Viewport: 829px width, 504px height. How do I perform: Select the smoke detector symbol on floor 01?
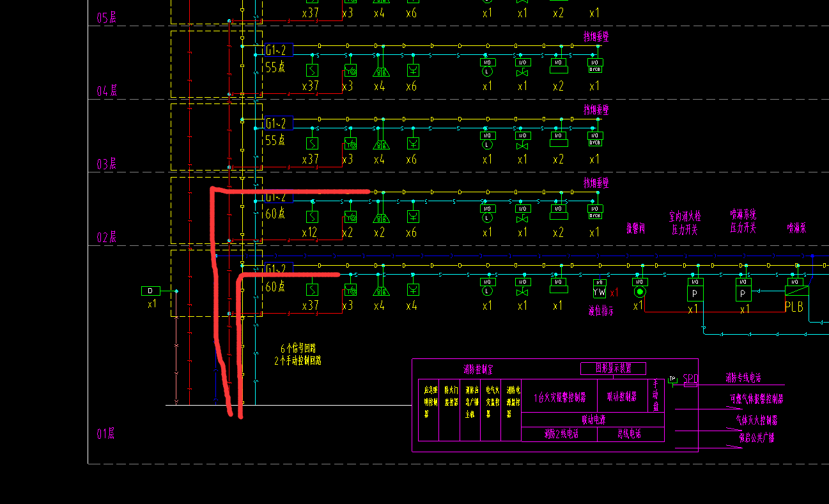pos(312,290)
